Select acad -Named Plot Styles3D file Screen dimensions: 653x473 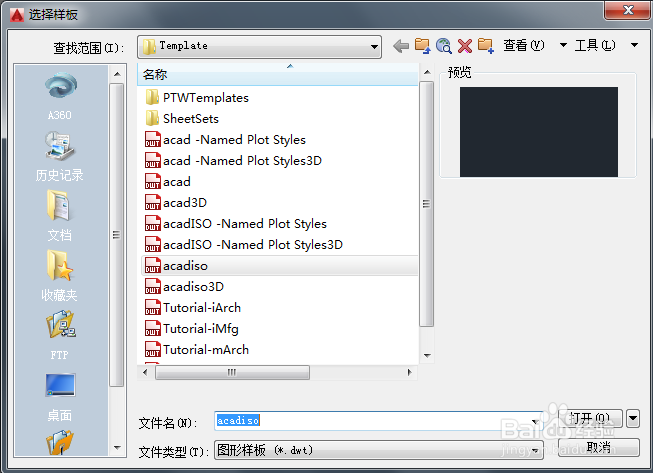233,160
